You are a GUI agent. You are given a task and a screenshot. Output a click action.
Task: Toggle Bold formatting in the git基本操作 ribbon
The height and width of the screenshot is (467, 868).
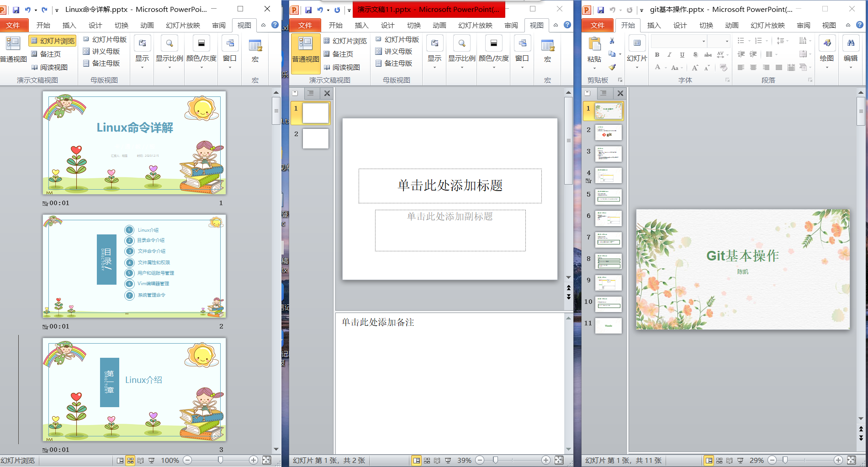click(x=657, y=54)
